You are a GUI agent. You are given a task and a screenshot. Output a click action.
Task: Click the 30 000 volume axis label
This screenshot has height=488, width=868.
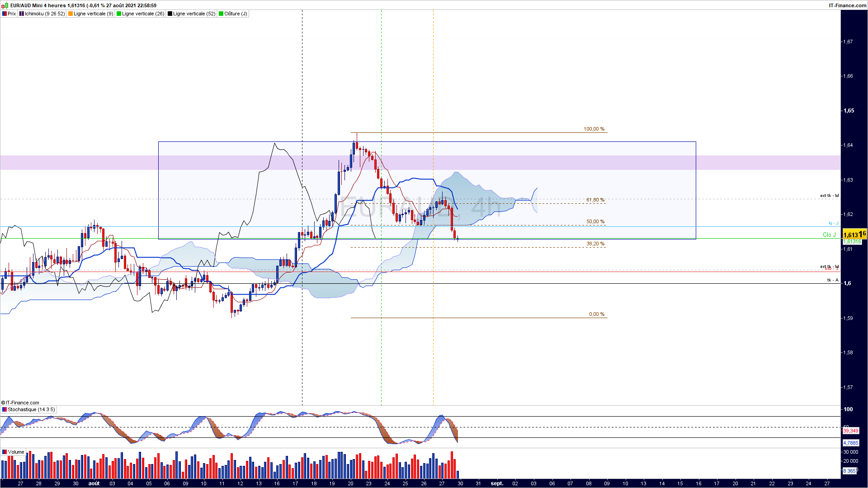(x=851, y=452)
